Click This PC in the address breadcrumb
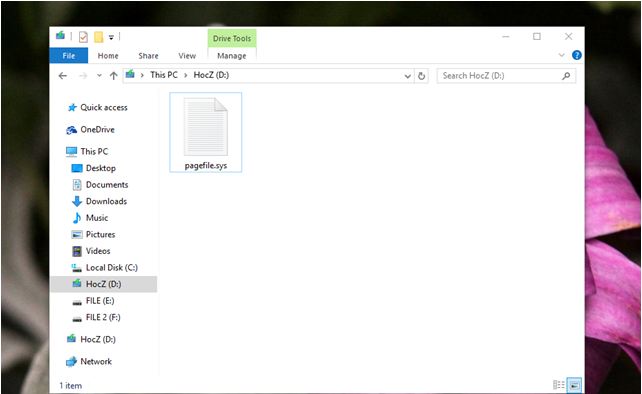This screenshot has width=642, height=394. tap(164, 75)
